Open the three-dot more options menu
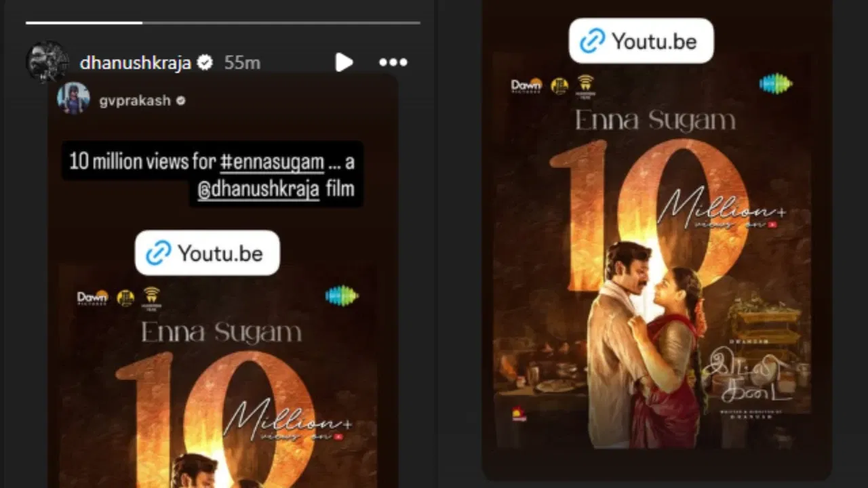The height and width of the screenshot is (488, 868). (393, 62)
